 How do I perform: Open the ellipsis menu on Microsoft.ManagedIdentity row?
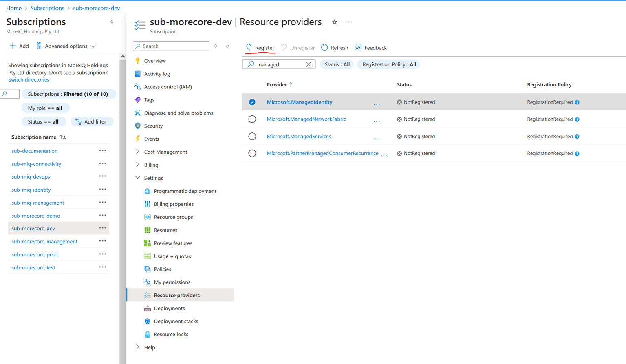point(376,104)
